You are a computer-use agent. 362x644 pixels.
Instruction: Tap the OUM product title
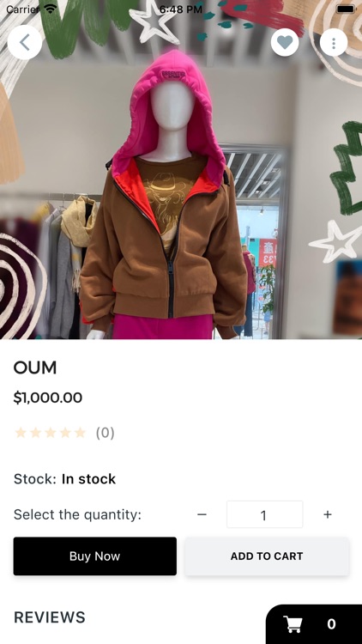[x=35, y=368]
